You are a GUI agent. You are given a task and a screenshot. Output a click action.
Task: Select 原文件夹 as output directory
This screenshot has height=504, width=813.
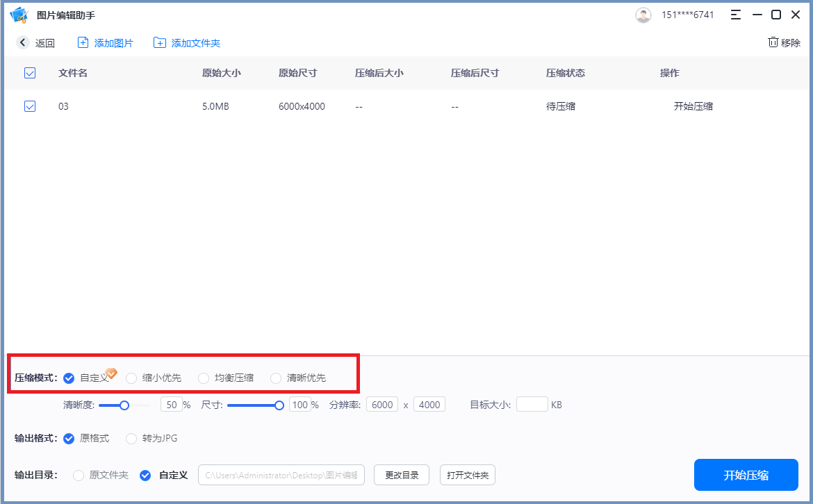79,475
